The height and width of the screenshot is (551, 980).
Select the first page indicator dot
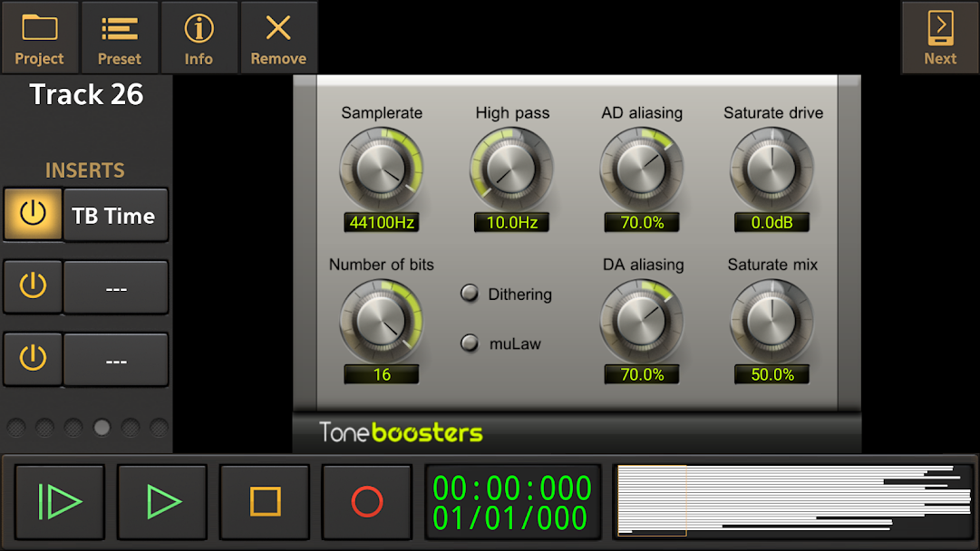(x=16, y=428)
